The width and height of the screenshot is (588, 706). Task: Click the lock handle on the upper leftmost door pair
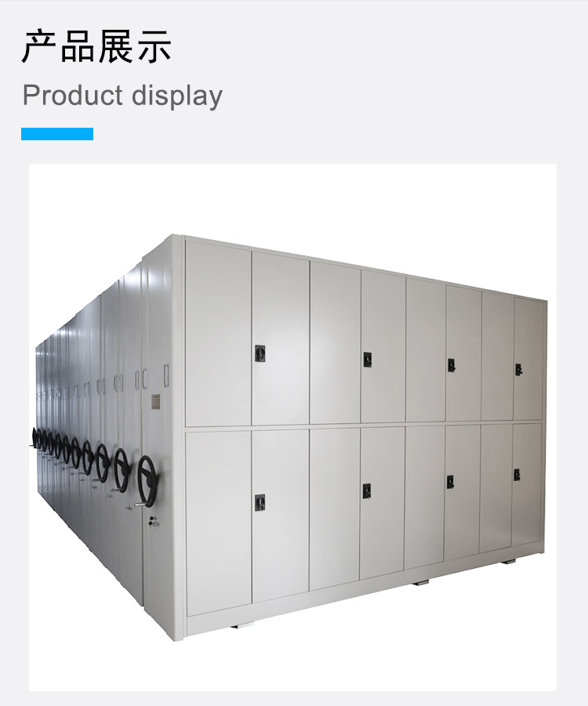pos(260,353)
